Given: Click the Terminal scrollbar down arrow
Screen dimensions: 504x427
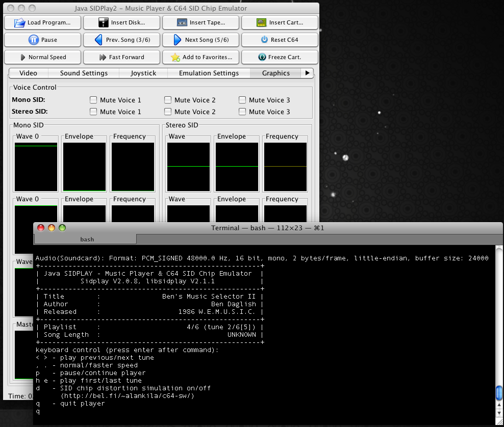Looking at the screenshot, I should [499, 413].
